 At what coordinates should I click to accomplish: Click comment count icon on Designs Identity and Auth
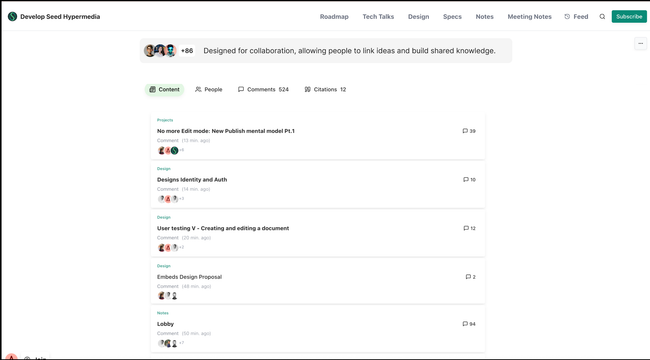466,180
